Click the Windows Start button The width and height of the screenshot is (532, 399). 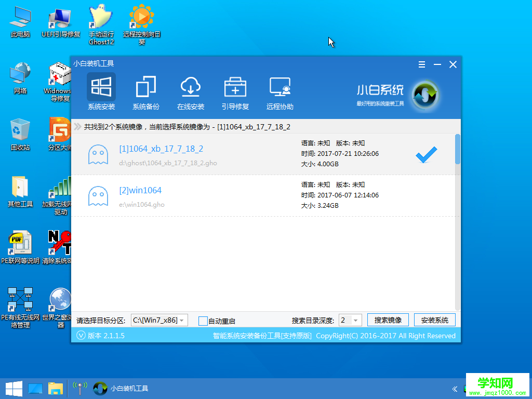pyautogui.click(x=14, y=389)
